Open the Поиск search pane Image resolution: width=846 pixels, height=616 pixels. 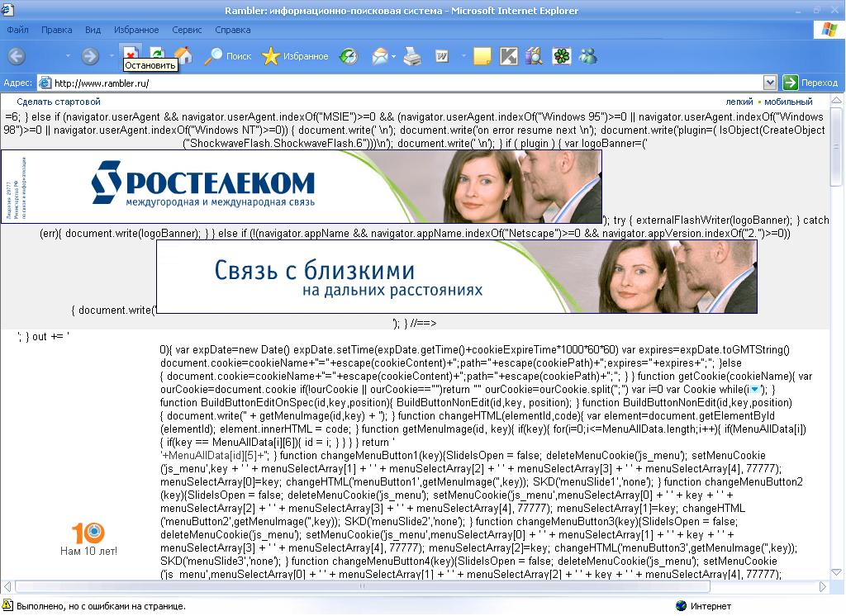click(228, 56)
